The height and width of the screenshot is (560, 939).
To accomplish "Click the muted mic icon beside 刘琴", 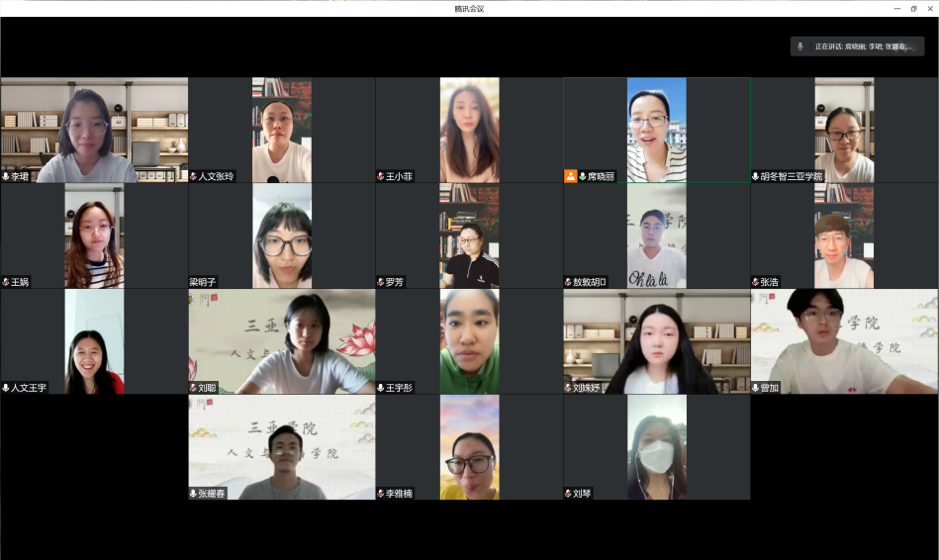I will click(568, 493).
